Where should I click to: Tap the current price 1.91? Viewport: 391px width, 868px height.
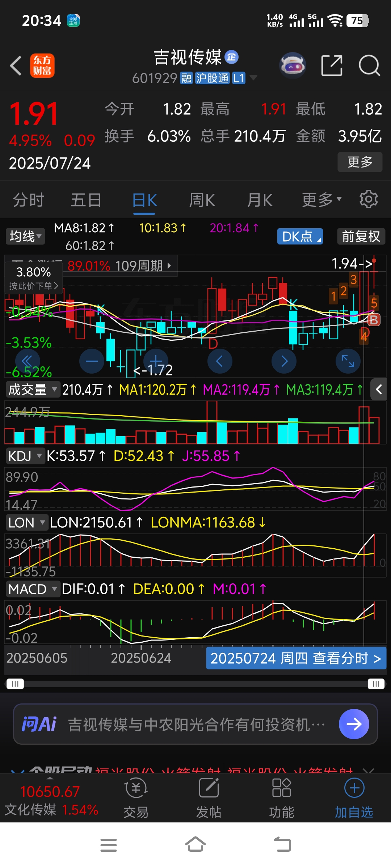[x=34, y=114]
